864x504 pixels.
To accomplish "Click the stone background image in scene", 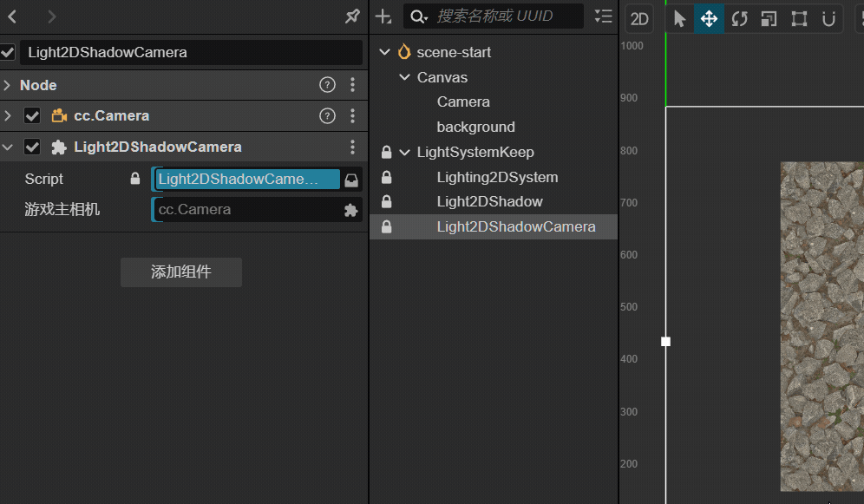I will (x=821, y=326).
